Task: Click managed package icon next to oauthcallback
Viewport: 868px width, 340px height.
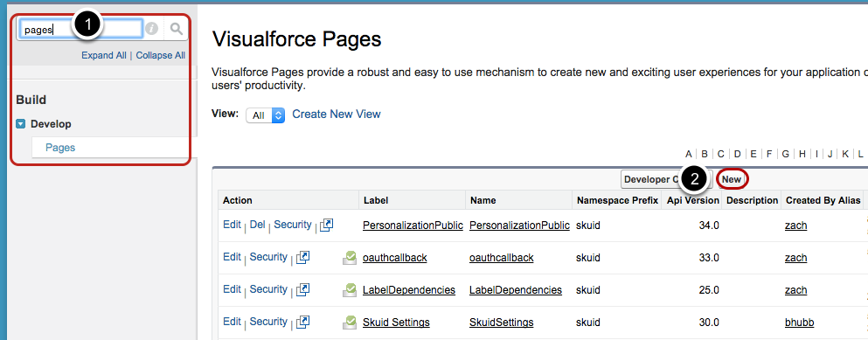Action: point(350,258)
